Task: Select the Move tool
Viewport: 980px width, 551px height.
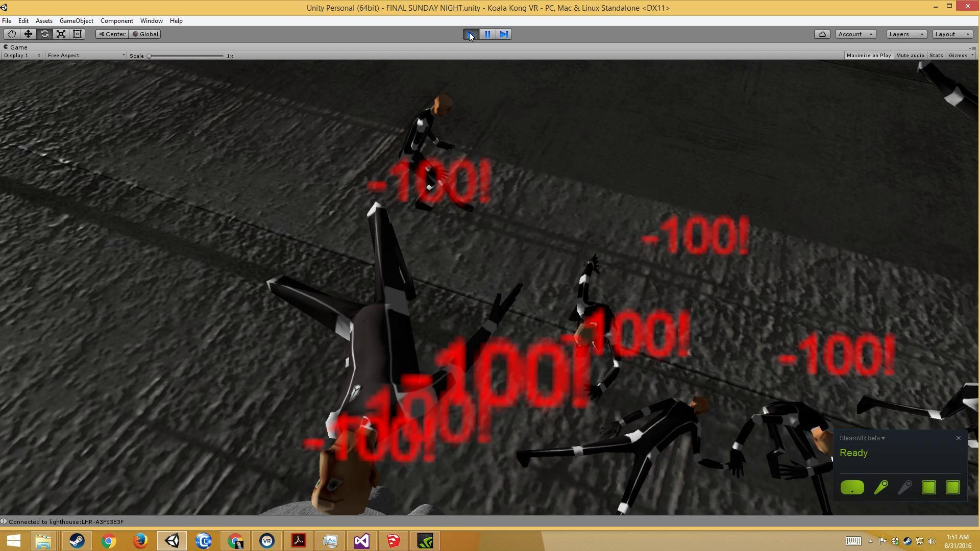Action: 28,34
